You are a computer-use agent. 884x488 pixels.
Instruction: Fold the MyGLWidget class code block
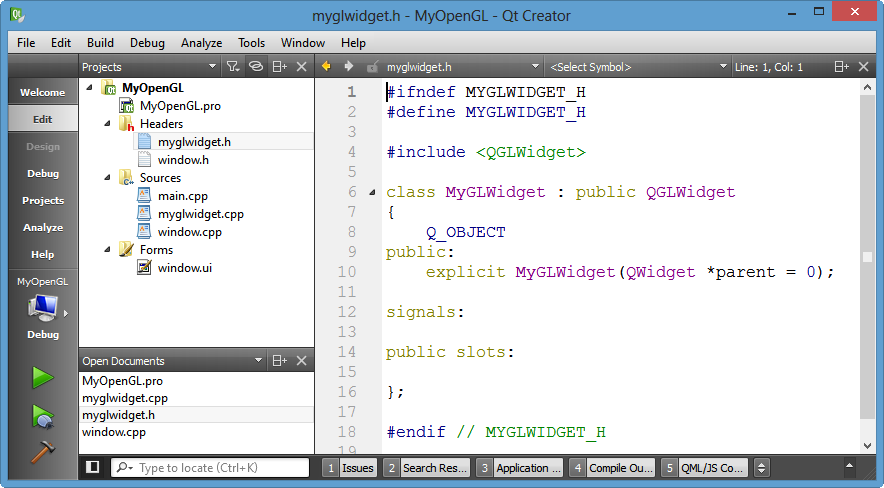372,193
